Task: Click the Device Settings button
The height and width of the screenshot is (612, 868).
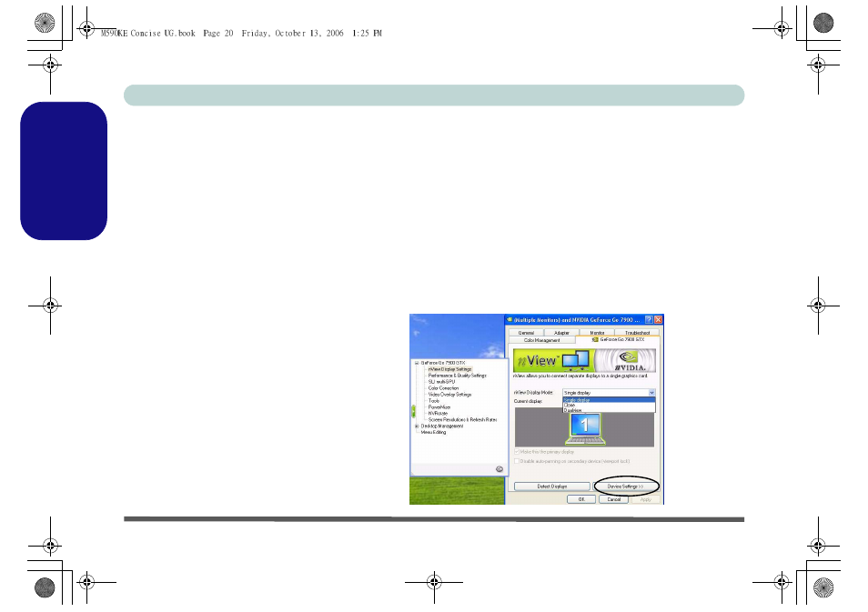Action: click(625, 487)
